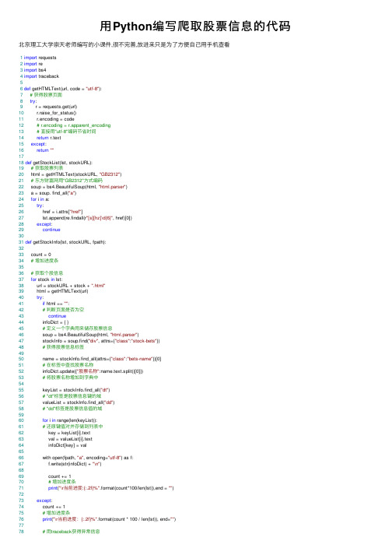The width and height of the screenshot is (392, 555).
Task: Click the line 'href = i.attrs["href"]'
Action: (x=63, y=212)
